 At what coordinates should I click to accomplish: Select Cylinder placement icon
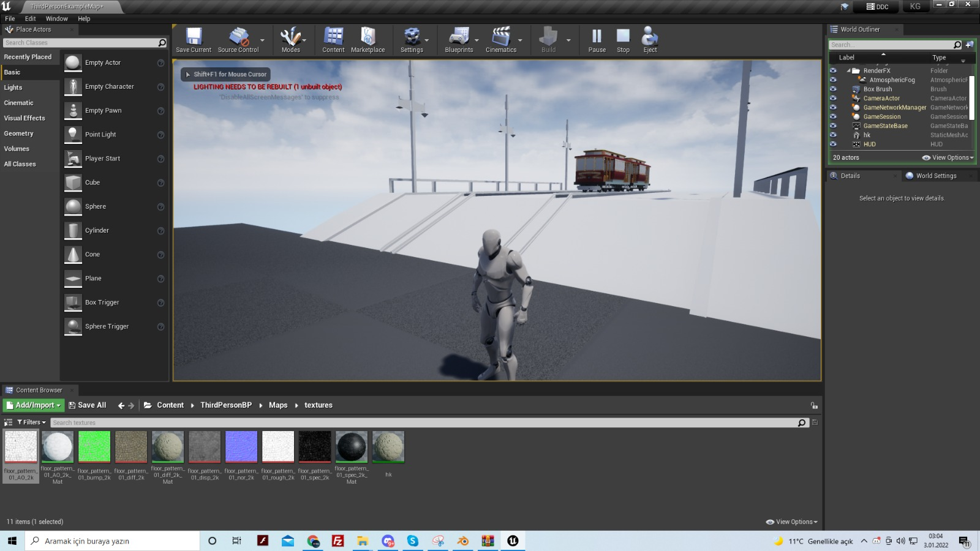[73, 230]
